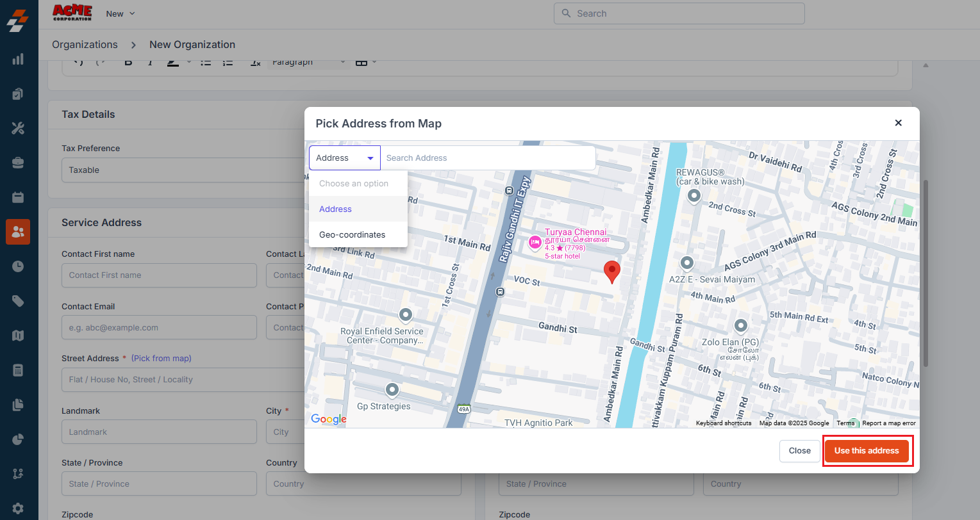980x520 pixels.
Task: Open the briefcase icon in the sidebar
Action: click(18, 163)
